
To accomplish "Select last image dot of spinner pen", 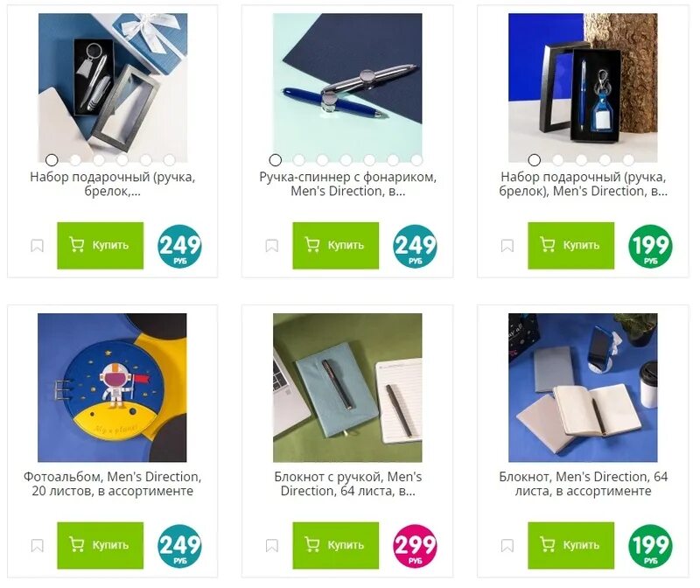I will (416, 160).
